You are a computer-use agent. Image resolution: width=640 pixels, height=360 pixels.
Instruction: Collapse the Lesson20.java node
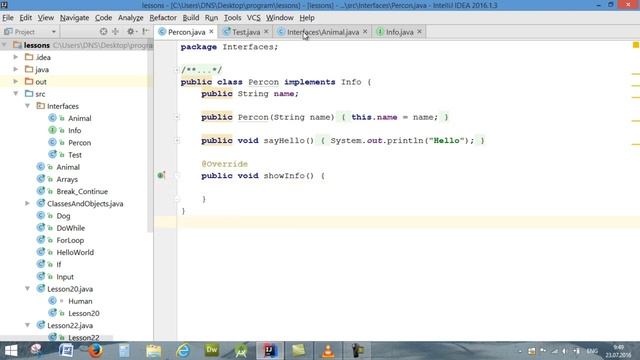click(x=27, y=289)
